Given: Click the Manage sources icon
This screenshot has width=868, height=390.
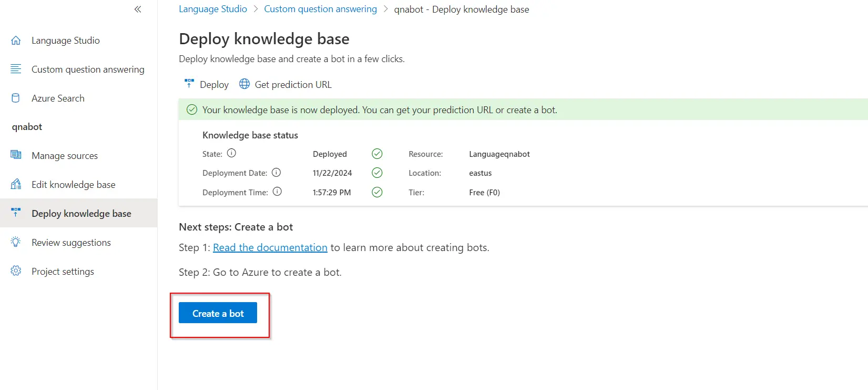Looking at the screenshot, I should pyautogui.click(x=16, y=155).
